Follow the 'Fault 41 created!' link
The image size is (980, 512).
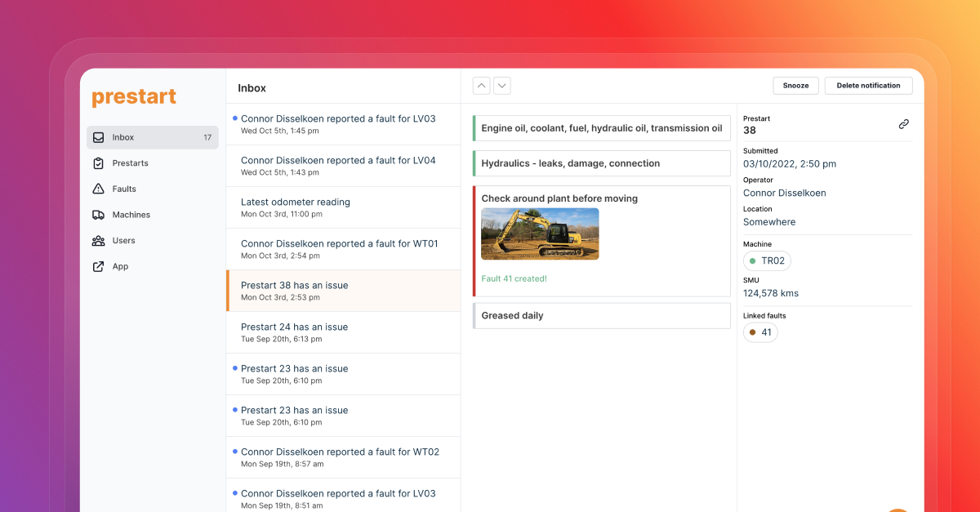(x=514, y=278)
